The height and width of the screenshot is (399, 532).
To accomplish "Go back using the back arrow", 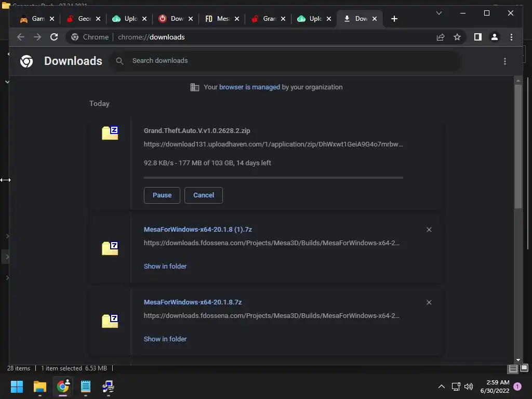I will point(21,37).
